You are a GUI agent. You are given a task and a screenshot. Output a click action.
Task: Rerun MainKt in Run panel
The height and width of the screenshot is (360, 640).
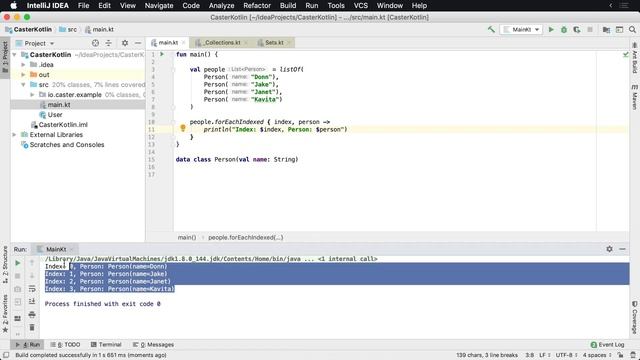pyautogui.click(x=18, y=263)
